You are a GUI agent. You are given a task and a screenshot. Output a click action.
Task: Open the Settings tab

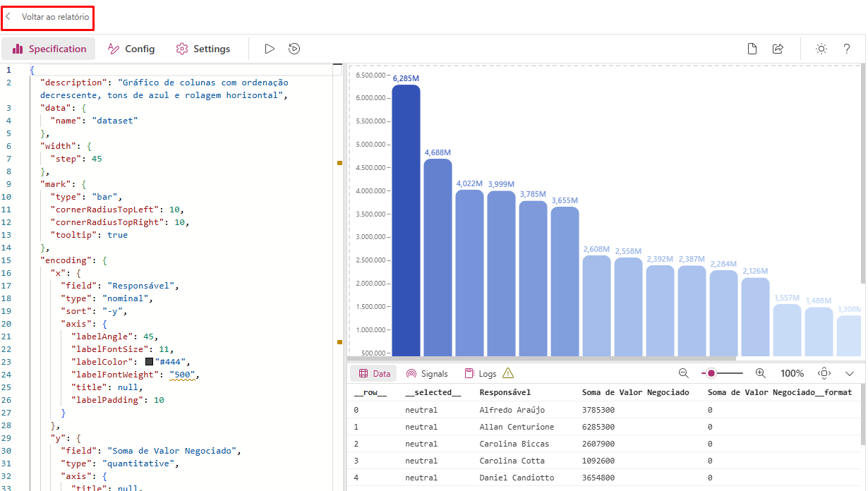[x=203, y=48]
